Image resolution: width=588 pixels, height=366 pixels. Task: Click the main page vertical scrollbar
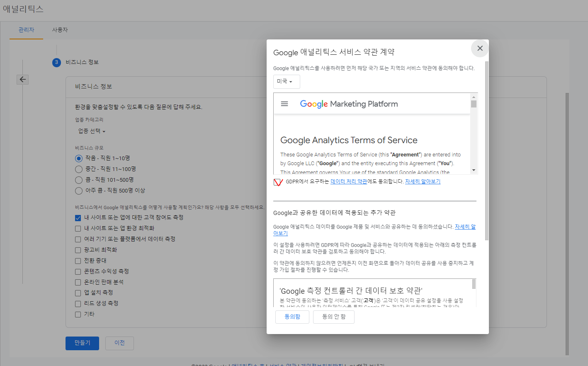click(x=567, y=224)
